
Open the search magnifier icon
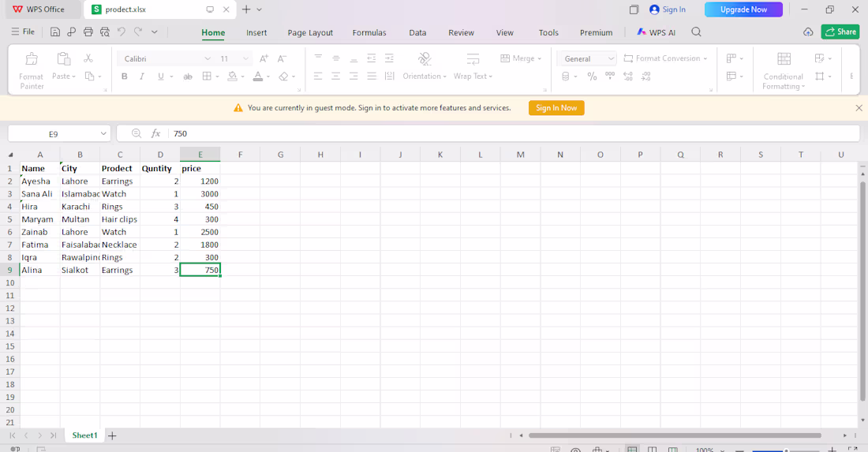point(697,32)
